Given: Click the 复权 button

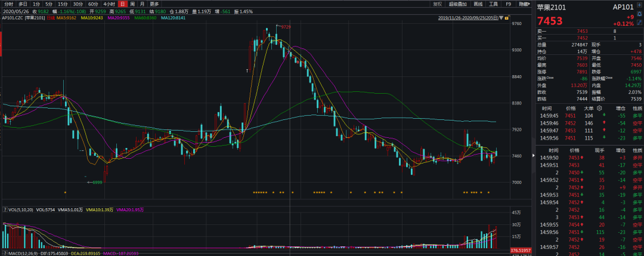Looking at the screenshot, I should click(x=438, y=4).
